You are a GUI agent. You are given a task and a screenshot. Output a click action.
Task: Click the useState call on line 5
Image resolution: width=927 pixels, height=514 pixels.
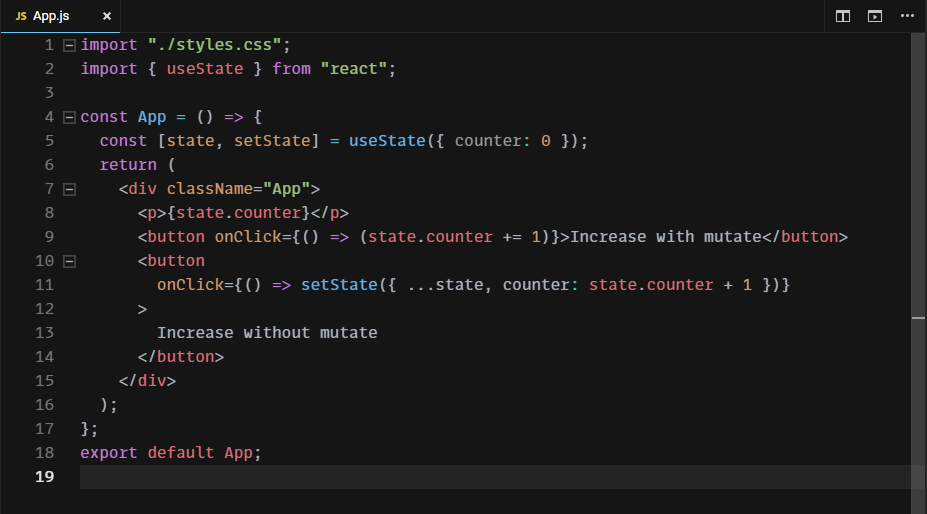coord(387,141)
